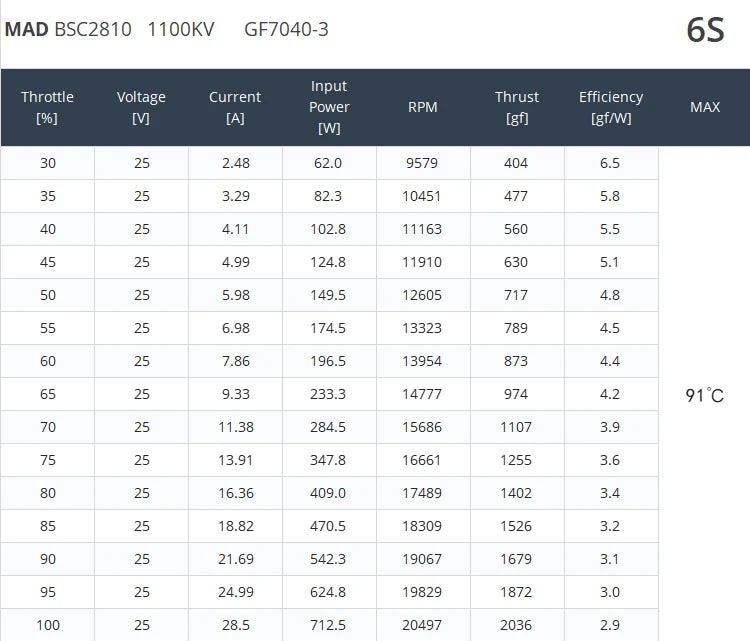
Task: Click the Throttle [%] column header
Action: tap(47, 107)
